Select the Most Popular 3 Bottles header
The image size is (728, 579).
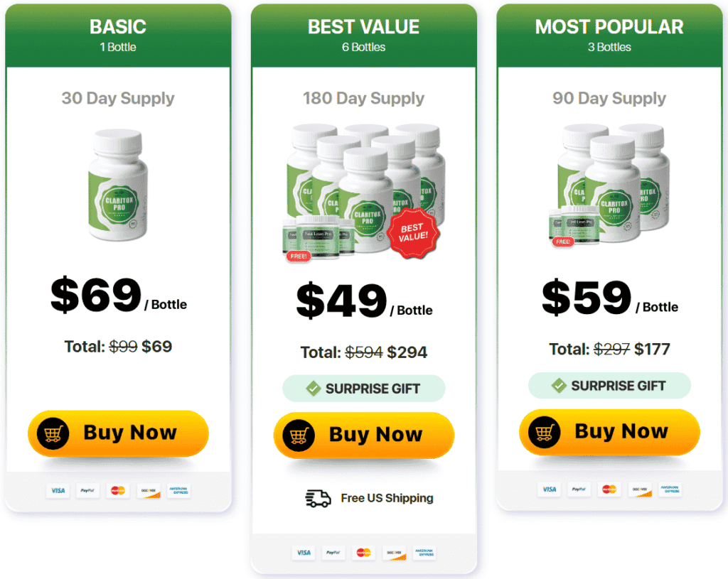click(609, 35)
